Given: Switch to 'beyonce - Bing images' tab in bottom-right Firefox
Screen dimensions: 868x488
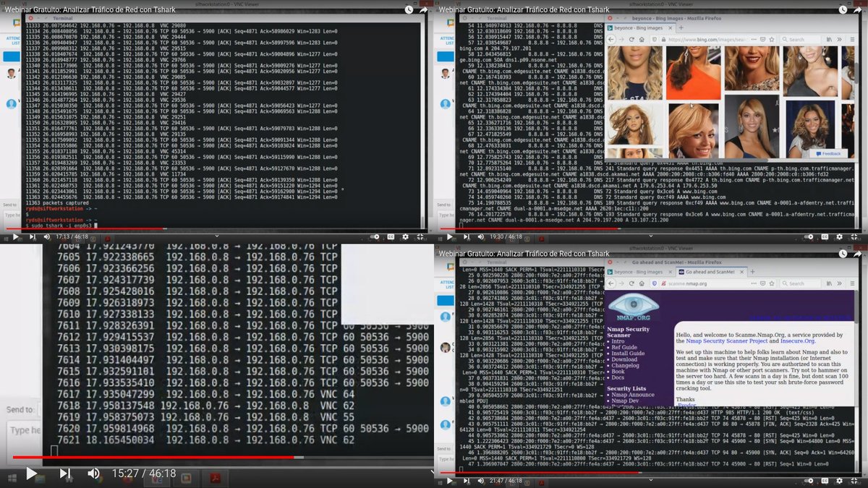Looking at the screenshot, I should click(640, 272).
